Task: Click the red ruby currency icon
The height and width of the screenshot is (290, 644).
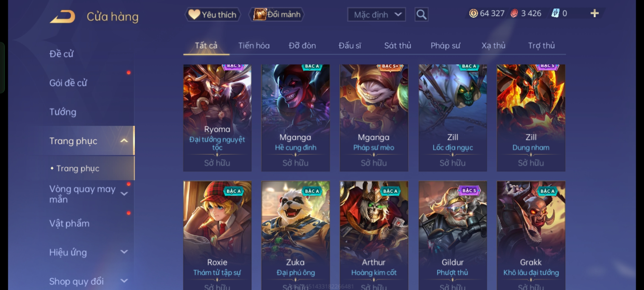Action: point(514,13)
